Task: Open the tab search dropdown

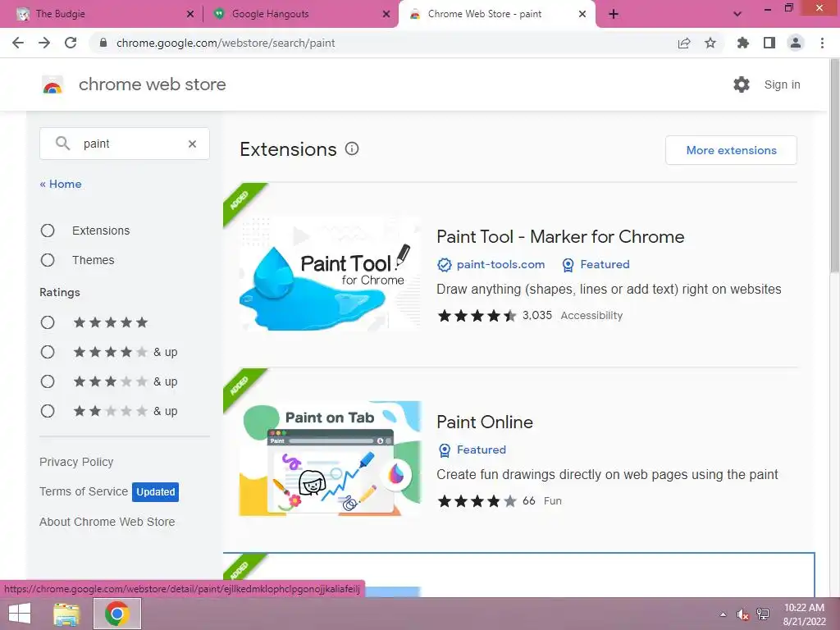Action: click(x=737, y=14)
